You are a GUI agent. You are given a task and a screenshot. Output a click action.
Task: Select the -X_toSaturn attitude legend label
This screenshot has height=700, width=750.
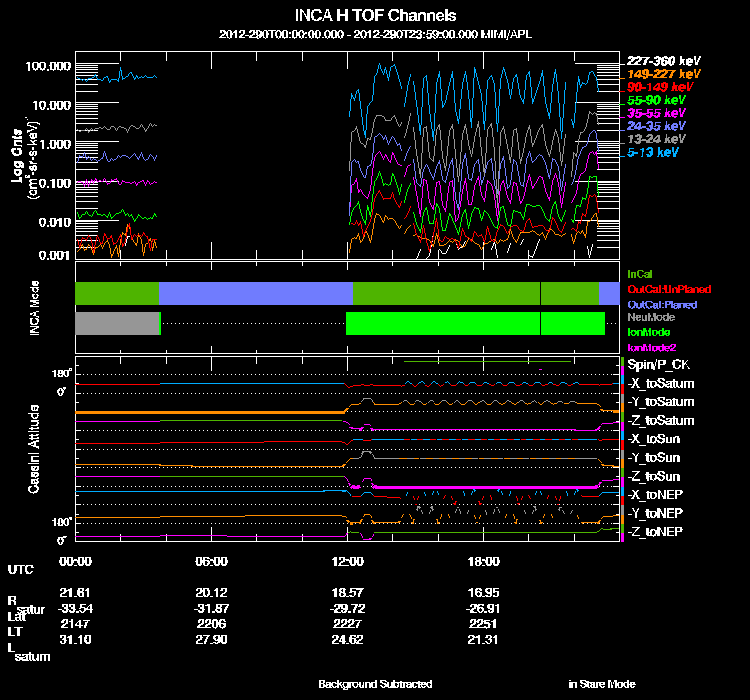[660, 384]
